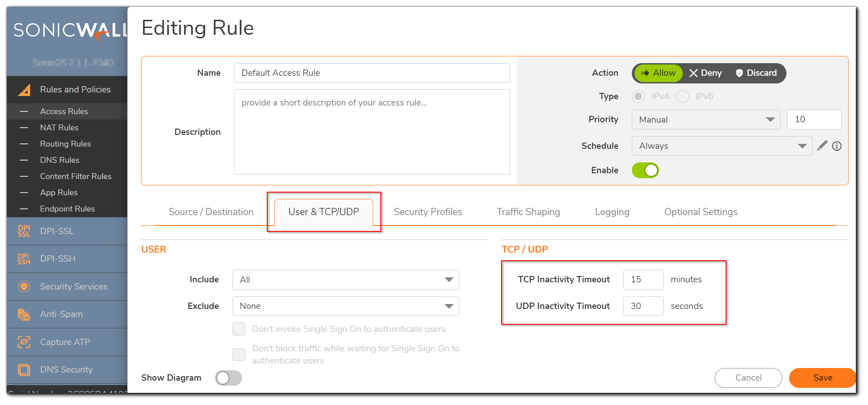Click the DNS Security icon

point(24,370)
